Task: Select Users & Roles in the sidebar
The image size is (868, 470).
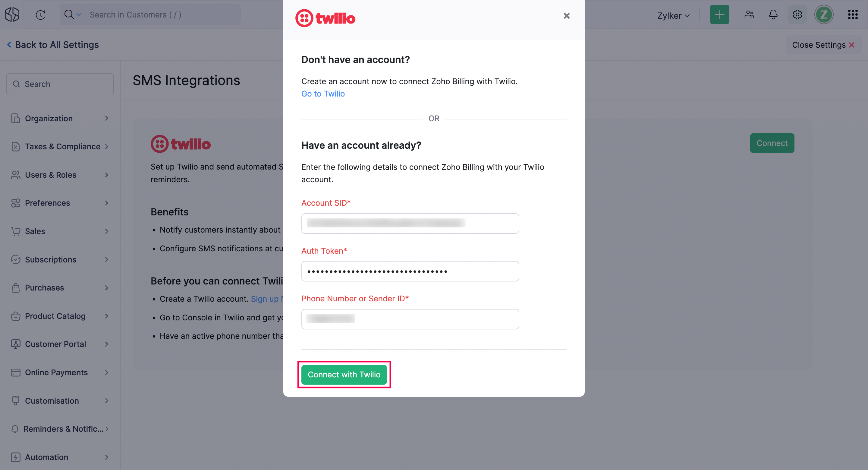Action: point(51,175)
